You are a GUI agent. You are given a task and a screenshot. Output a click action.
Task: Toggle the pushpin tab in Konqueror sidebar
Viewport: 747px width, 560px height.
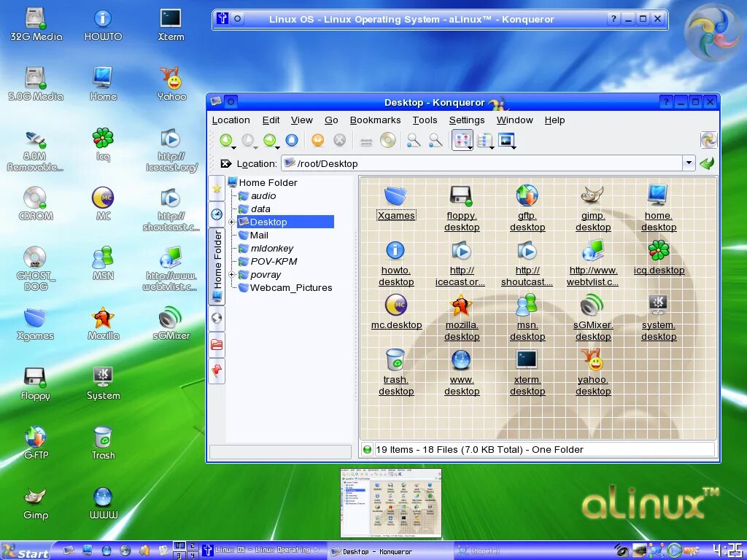(217, 370)
